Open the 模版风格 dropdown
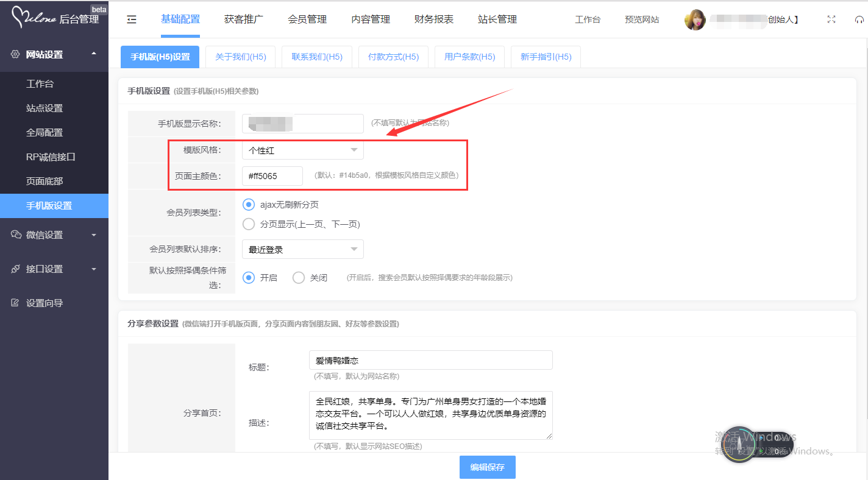This screenshot has height=480, width=868. pyautogui.click(x=302, y=150)
